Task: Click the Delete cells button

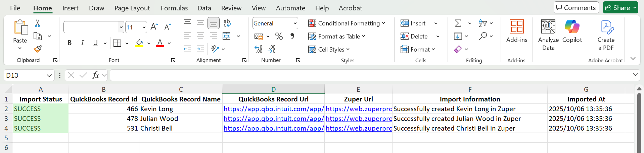Action: (x=414, y=36)
